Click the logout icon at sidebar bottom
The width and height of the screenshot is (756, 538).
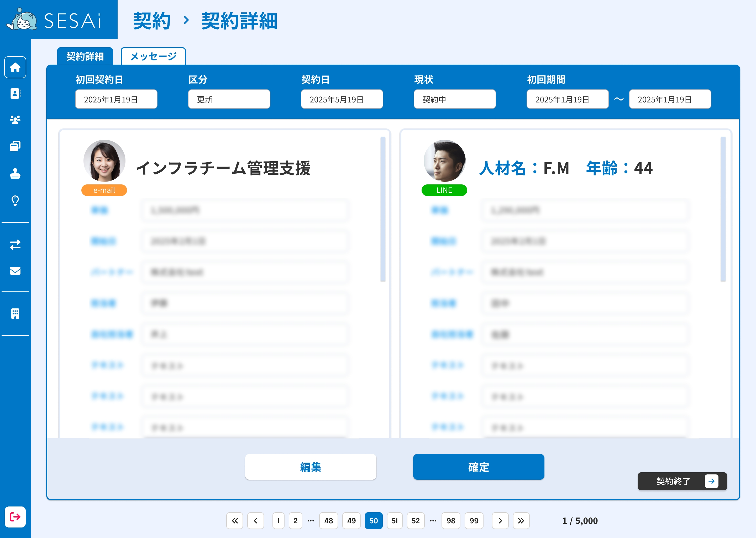pyautogui.click(x=15, y=517)
